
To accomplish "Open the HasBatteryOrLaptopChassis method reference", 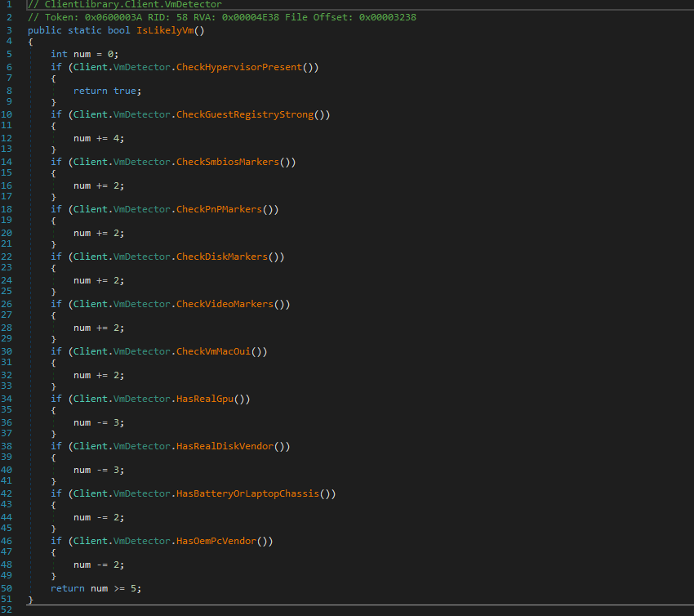I will [247, 493].
